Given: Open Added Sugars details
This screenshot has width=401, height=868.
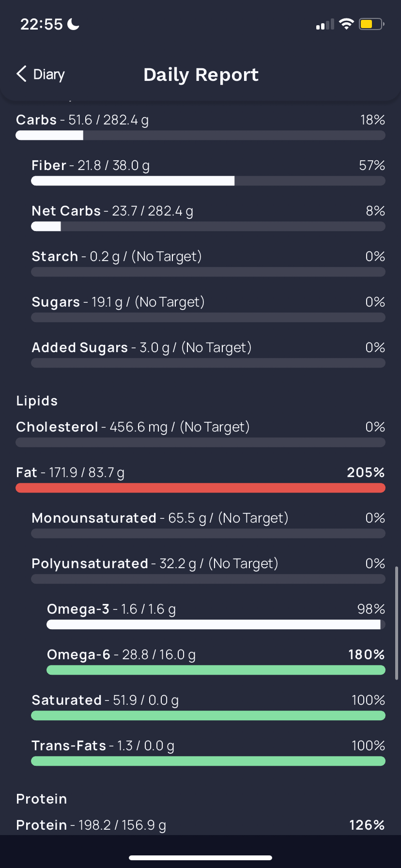Looking at the screenshot, I should coord(208,355).
